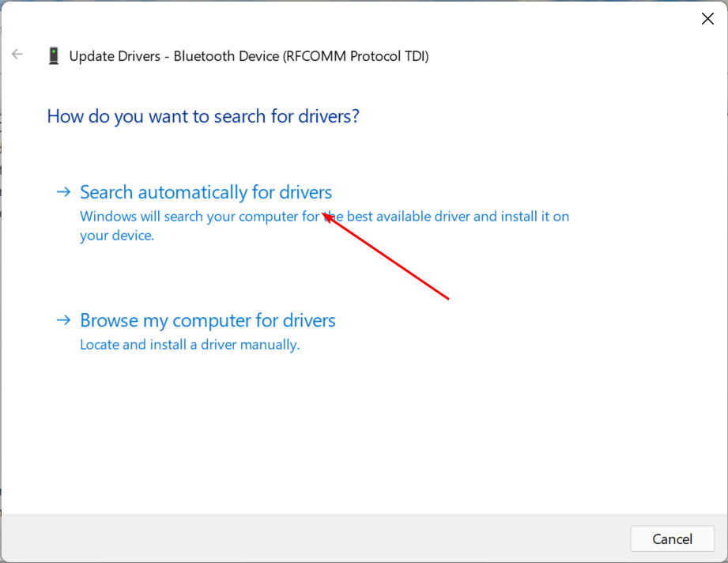The image size is (728, 563).
Task: Choose Search automatically for drivers
Action: coord(206,192)
